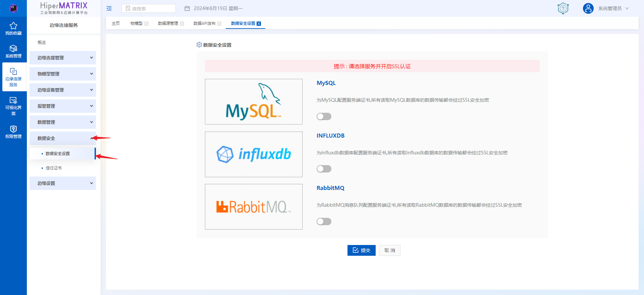Open 系统管理员 user dropdown
Viewport: 644px width, 295px height.
(x=613, y=8)
